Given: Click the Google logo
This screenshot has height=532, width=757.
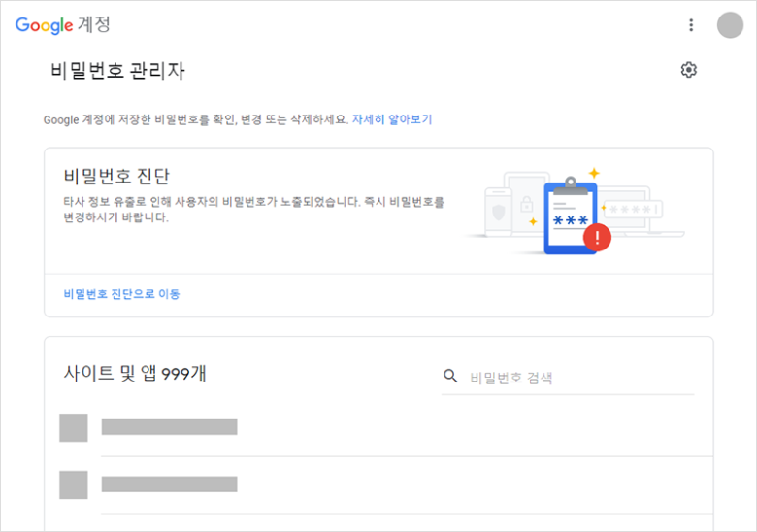Looking at the screenshot, I should coord(45,25).
